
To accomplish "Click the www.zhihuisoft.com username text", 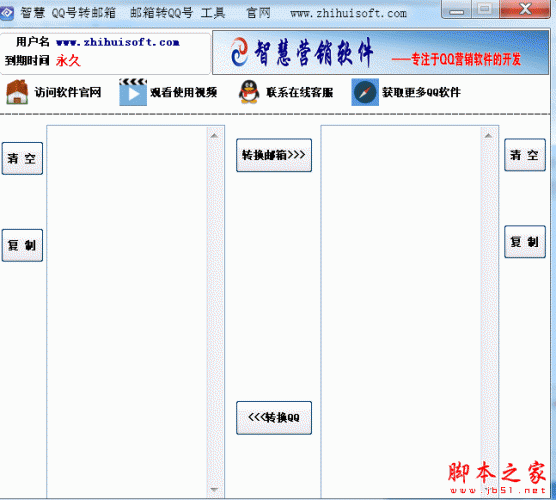I will click(x=118, y=42).
